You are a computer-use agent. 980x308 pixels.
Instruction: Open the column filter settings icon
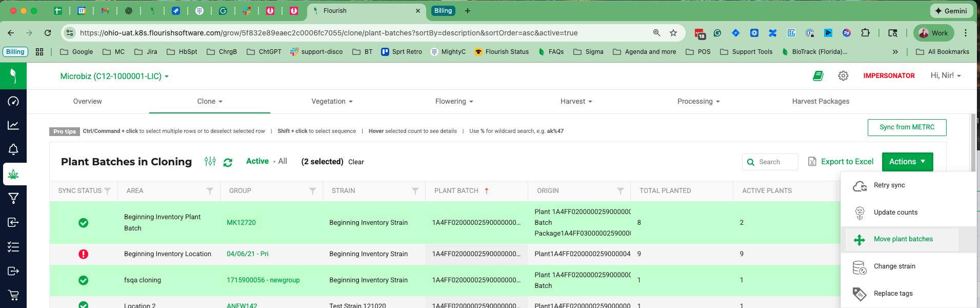[210, 162]
